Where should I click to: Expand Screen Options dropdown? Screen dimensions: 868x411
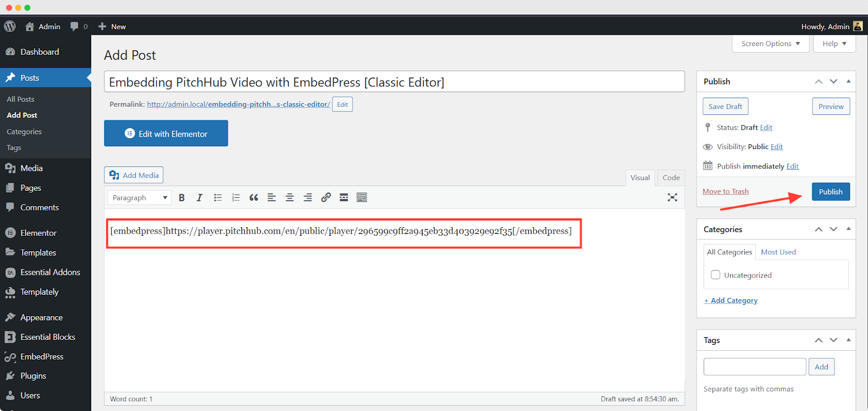point(770,43)
